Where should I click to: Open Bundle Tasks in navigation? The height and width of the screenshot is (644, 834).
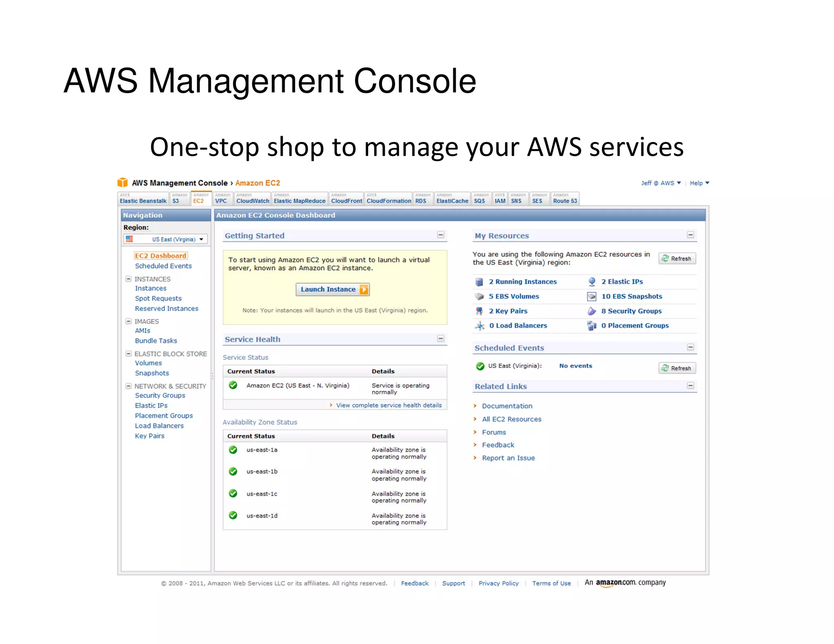pyautogui.click(x=156, y=341)
